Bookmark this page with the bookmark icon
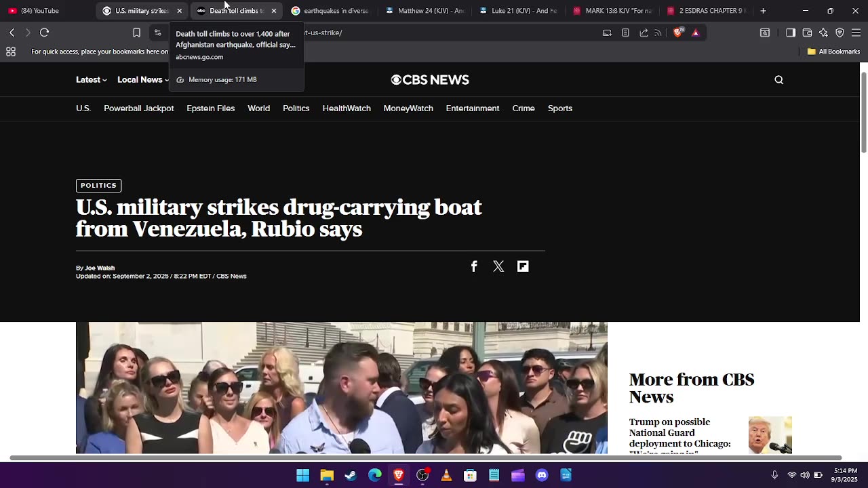Image resolution: width=868 pixels, height=488 pixels. pyautogui.click(x=136, y=33)
